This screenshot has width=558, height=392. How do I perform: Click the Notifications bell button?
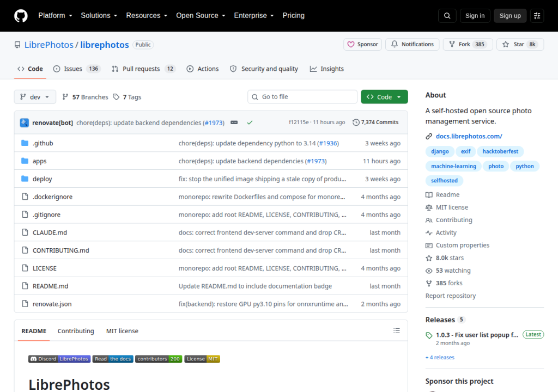click(413, 45)
